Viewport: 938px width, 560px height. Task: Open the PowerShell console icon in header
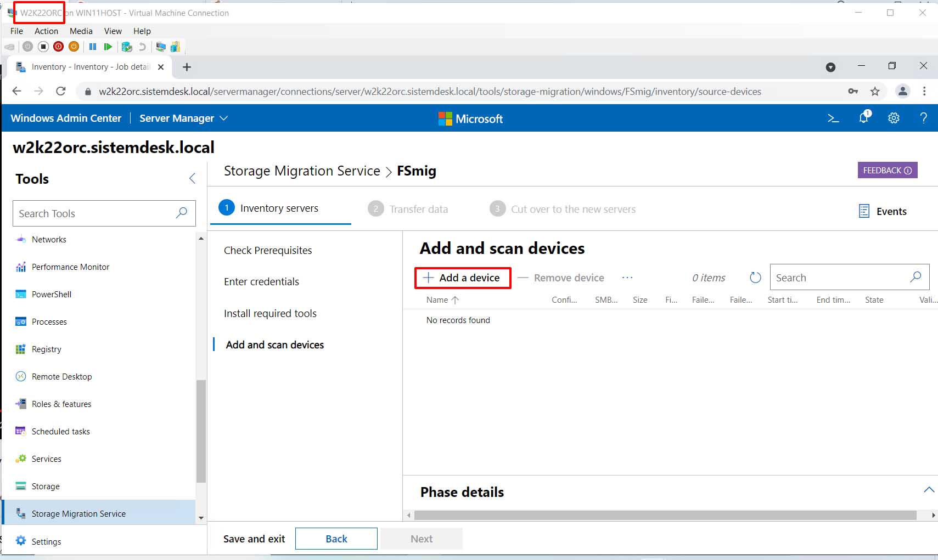(x=833, y=118)
